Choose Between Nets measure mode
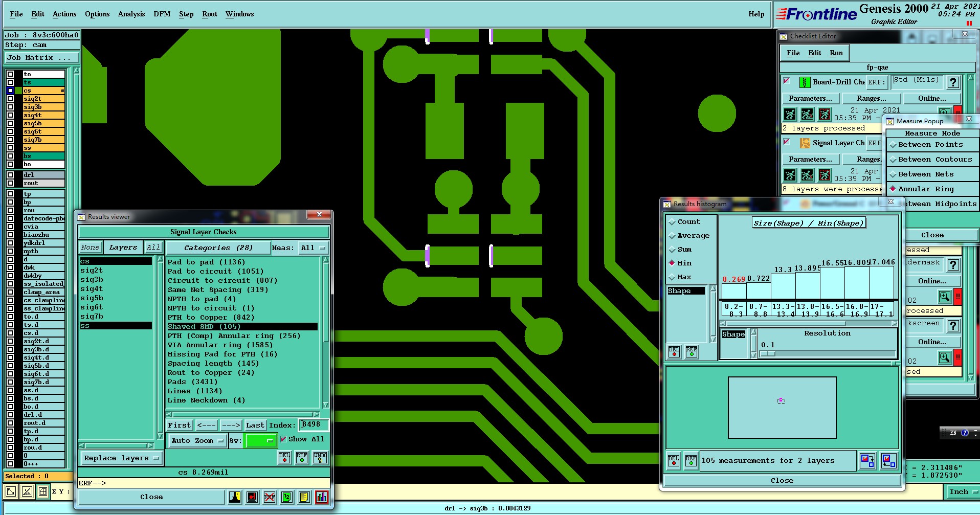Viewport: 980px width, 515px height. [x=932, y=174]
